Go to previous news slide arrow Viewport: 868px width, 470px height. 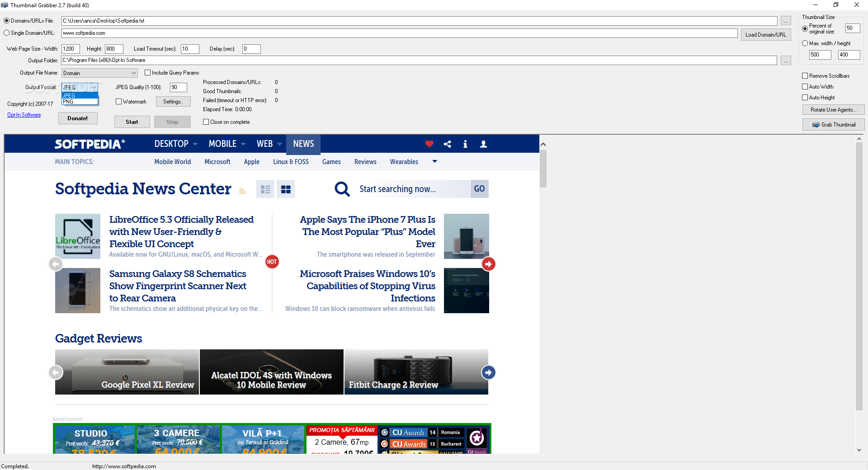pyautogui.click(x=56, y=263)
